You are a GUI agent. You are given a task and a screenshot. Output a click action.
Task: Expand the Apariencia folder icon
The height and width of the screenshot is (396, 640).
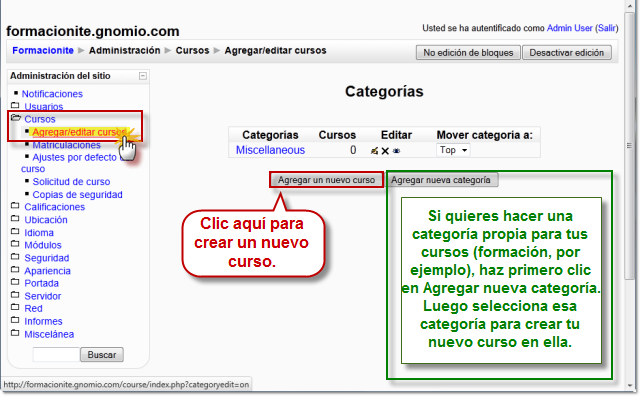[15, 269]
